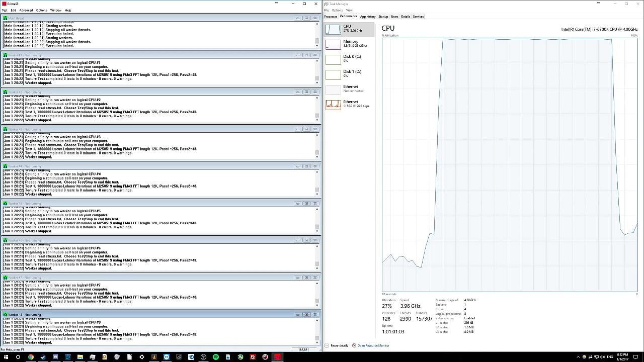
Task: Click the Worker #1 scrollbar down arrow
Action: coord(317,82)
